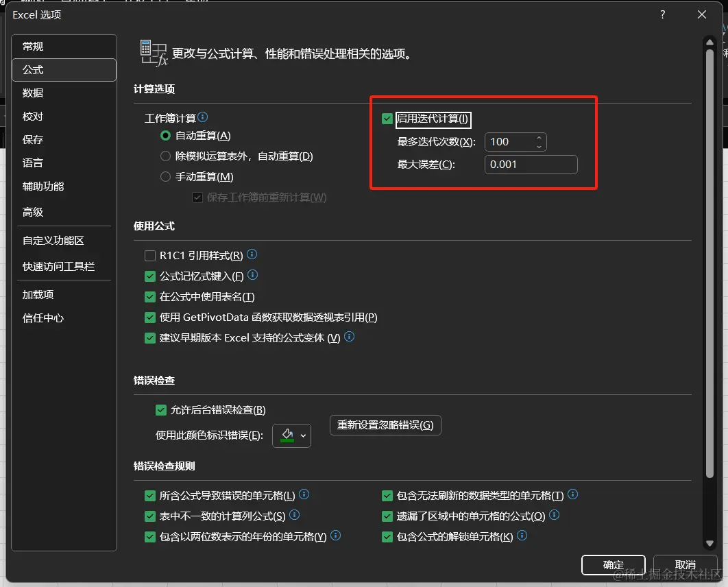Click info icon beside 遗漏了区域中的单元格的公式

click(555, 514)
